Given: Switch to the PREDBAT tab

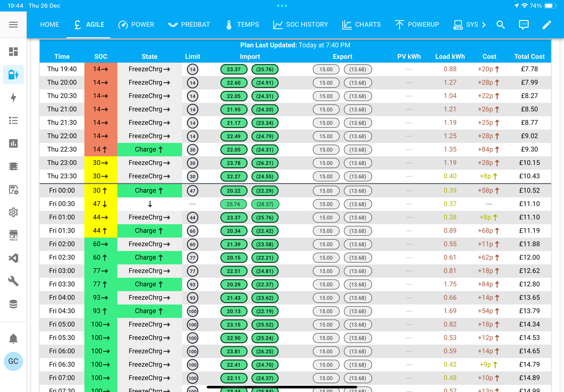Looking at the screenshot, I should pyautogui.click(x=189, y=25).
